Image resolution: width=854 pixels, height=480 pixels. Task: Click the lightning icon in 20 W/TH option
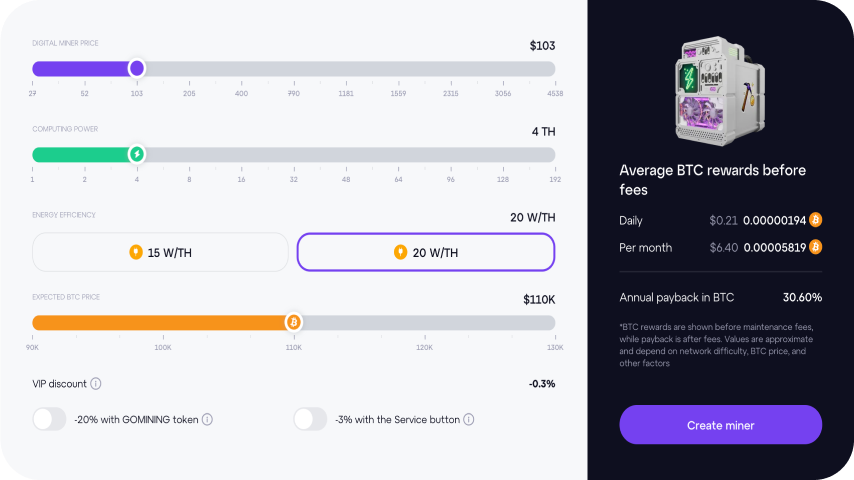point(401,252)
